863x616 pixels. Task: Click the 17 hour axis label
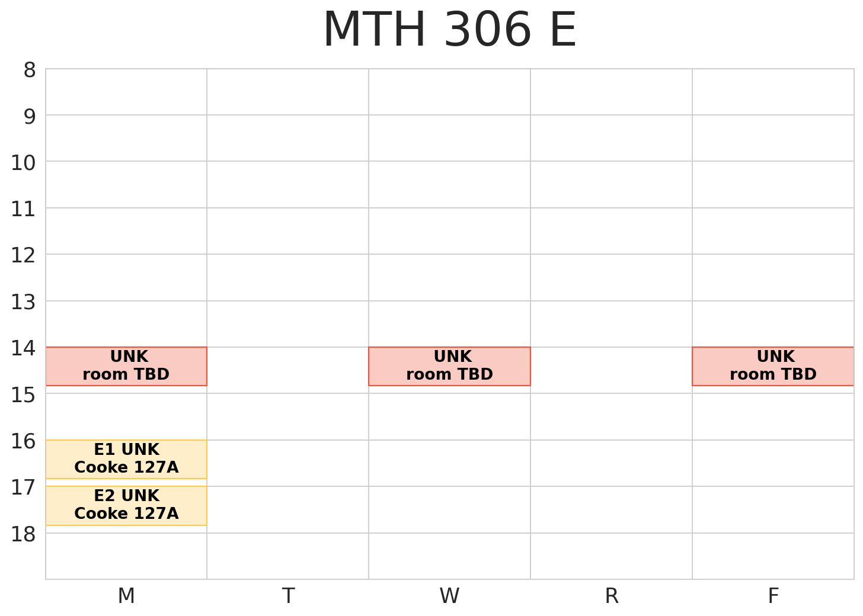[24, 488]
